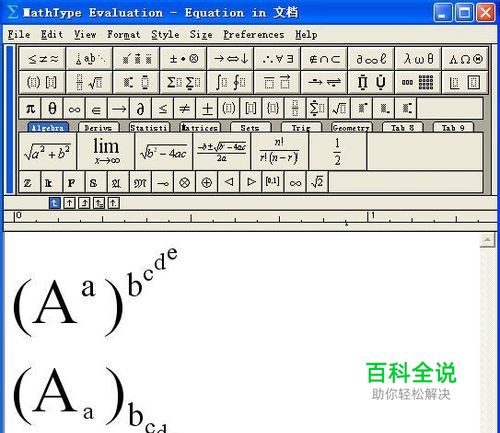
Task: Insert the sqrt(b²−4ac) expression
Action: click(164, 151)
